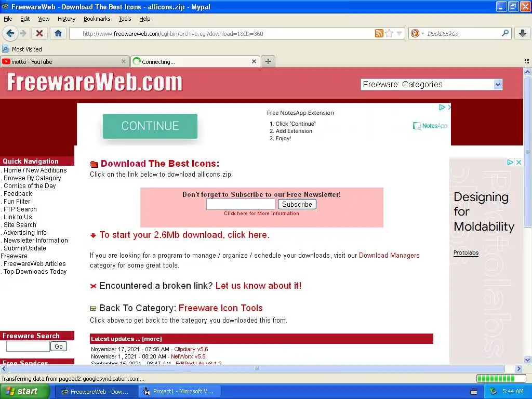Open the Windows start button
The image size is (532, 399).
[x=25, y=391]
